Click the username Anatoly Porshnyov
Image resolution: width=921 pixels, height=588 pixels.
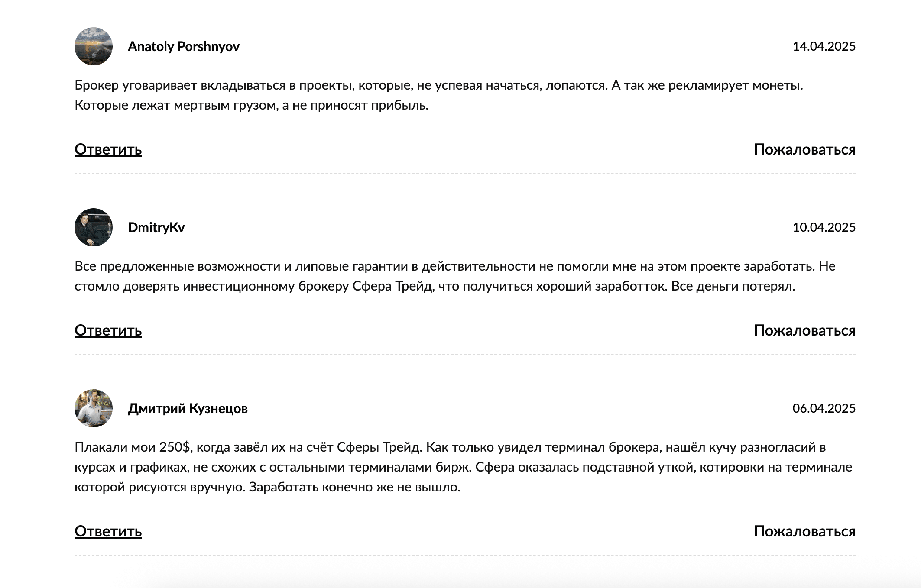(184, 46)
